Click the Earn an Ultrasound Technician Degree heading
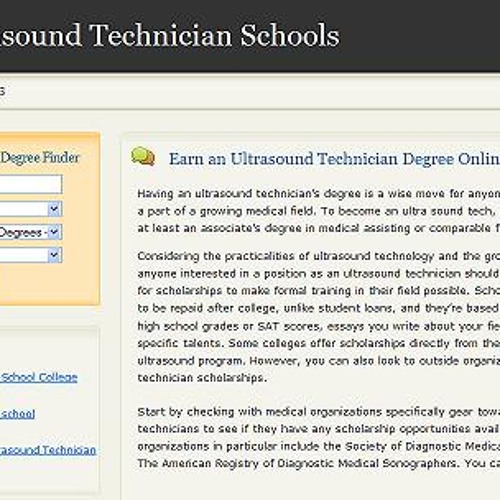Screen dimensions: 500x500 [334, 159]
